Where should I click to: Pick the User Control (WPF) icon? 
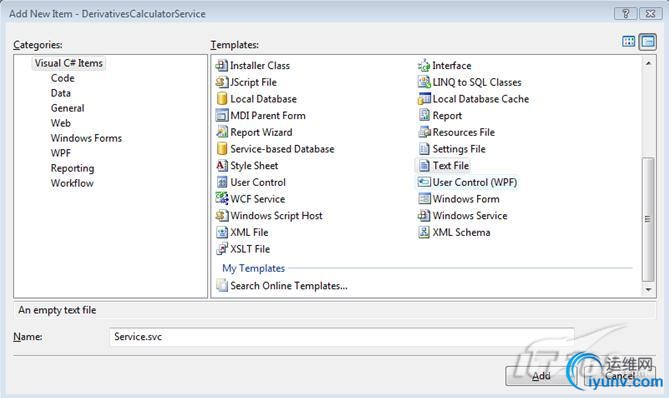click(424, 182)
